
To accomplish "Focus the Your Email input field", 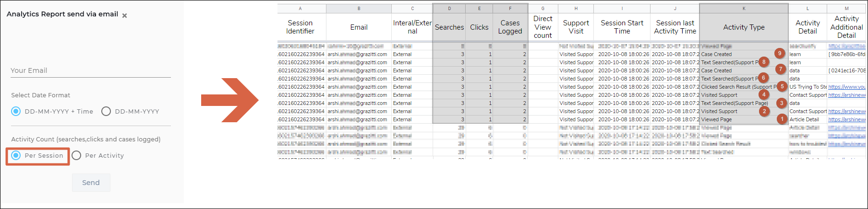I will 90,70.
